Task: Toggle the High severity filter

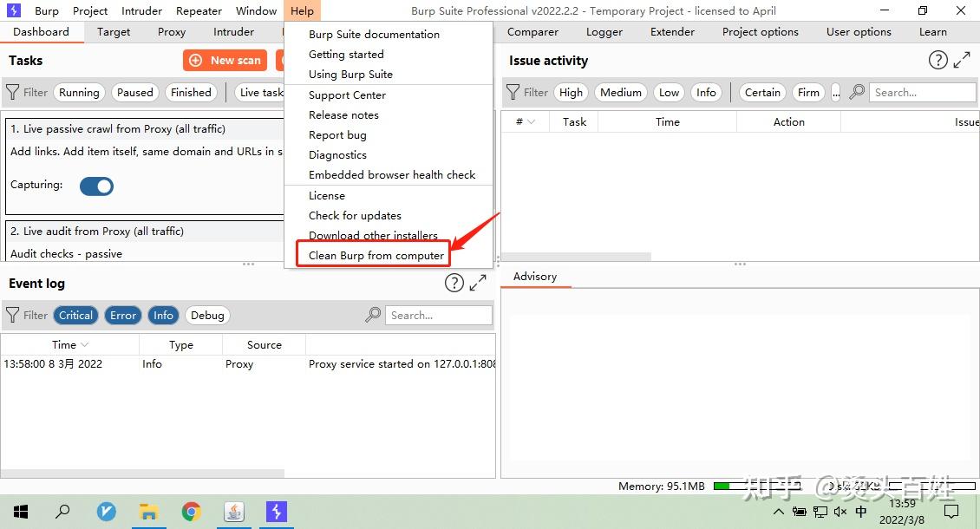Action: [x=571, y=93]
